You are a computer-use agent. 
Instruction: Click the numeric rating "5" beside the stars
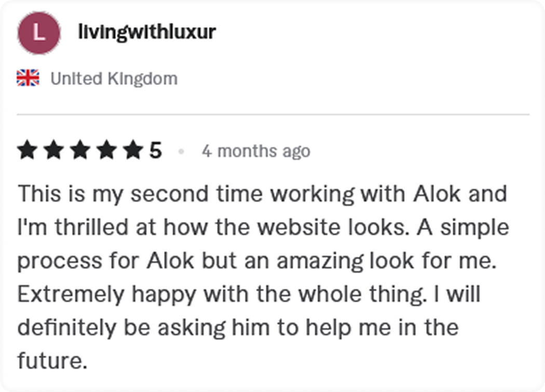[x=155, y=151]
